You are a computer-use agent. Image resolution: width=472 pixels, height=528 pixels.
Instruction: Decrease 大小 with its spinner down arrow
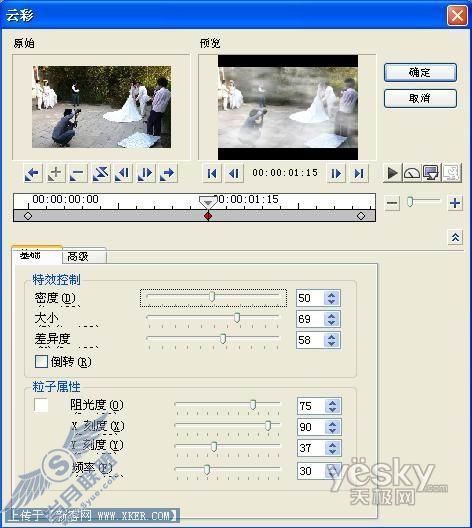[331, 323]
